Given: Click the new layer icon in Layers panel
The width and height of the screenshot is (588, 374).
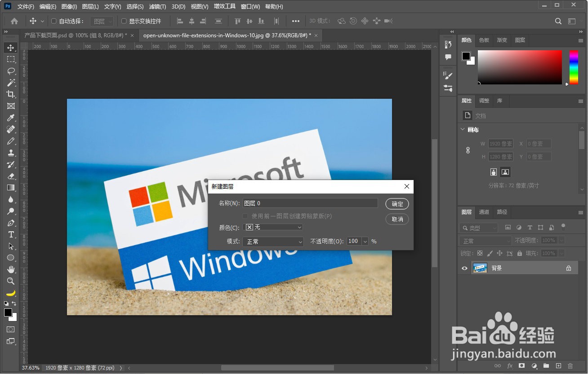Looking at the screenshot, I should point(558,366).
